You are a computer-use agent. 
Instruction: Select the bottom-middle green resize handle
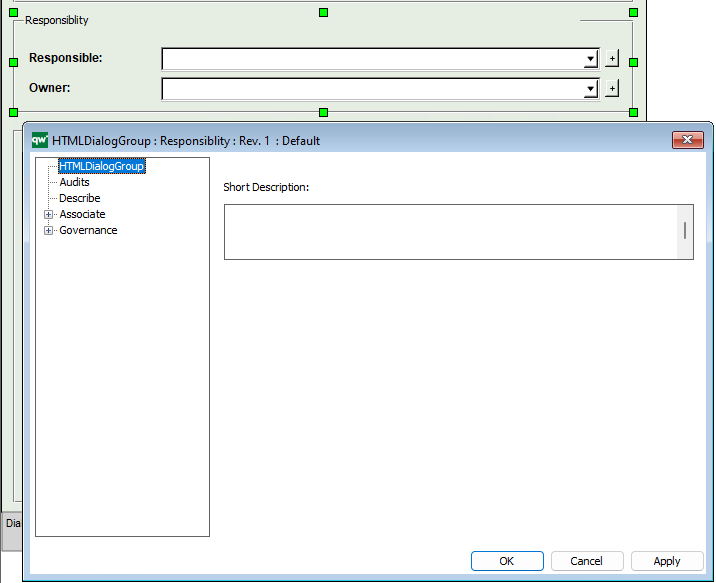(x=323, y=112)
